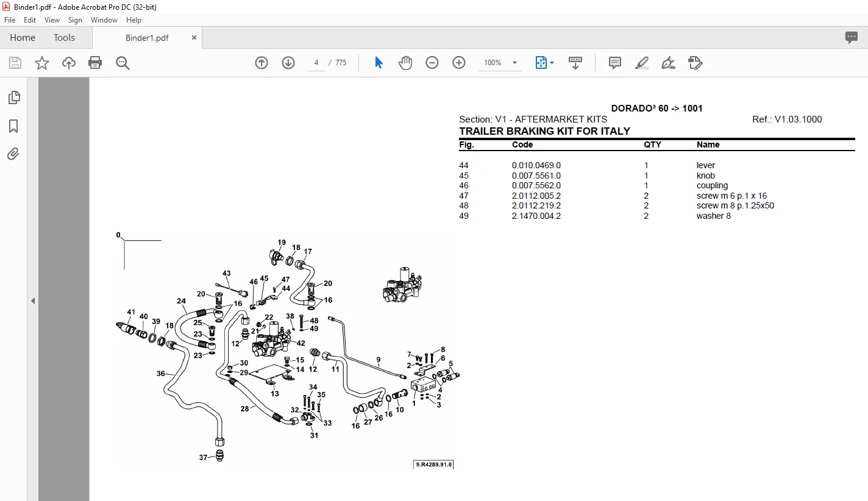Click the 100% zoom value field

[x=493, y=63]
